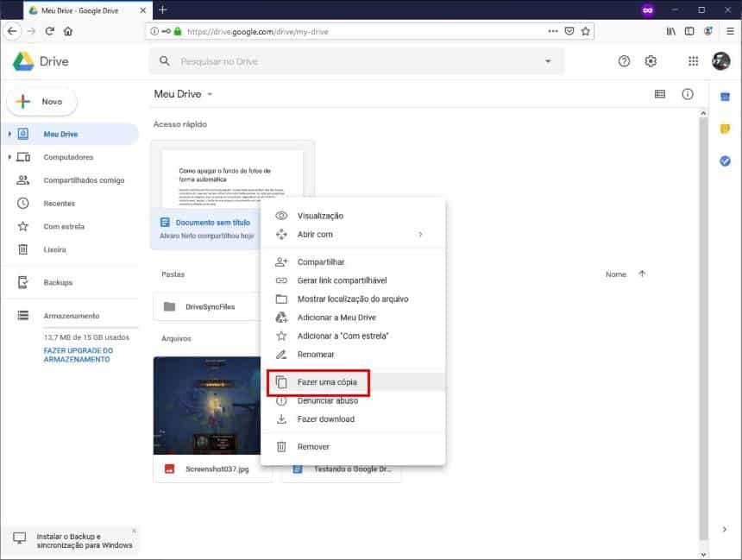Viewport: 742px width, 560px height.
Task: Bookmark this page with star
Action: click(x=585, y=31)
